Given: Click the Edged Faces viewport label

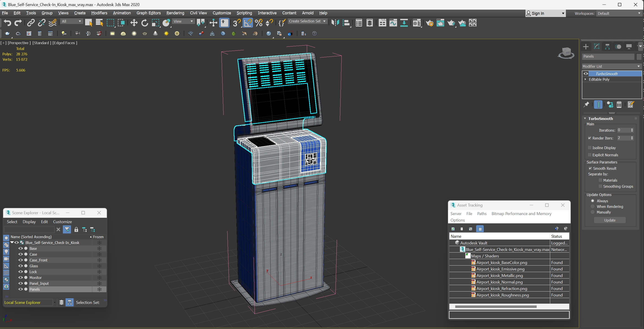Looking at the screenshot, I should pyautogui.click(x=65, y=43).
